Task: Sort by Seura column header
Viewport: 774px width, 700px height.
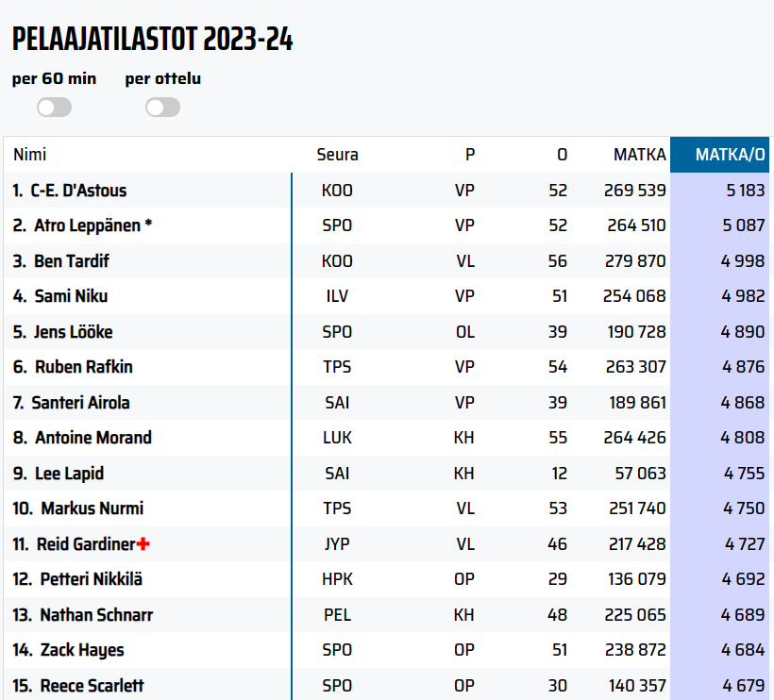Action: coord(337,155)
